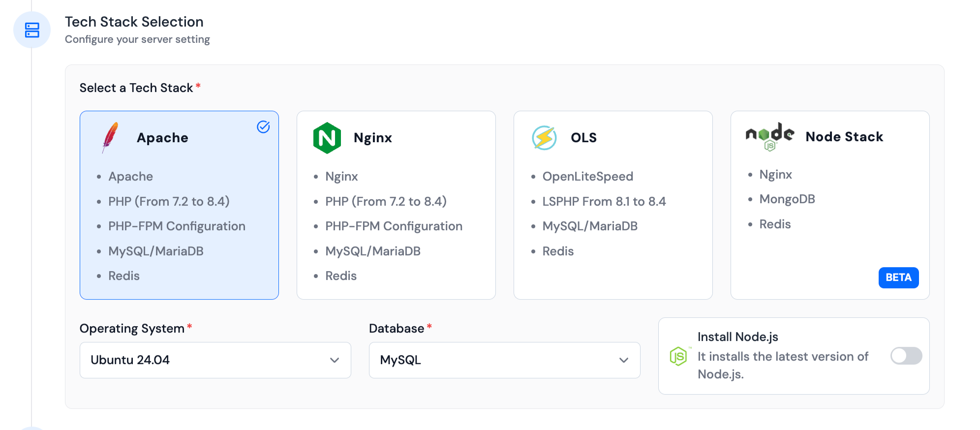Click the Select a Tech Stack label
Viewport: 980px width, 430px height.
(136, 88)
